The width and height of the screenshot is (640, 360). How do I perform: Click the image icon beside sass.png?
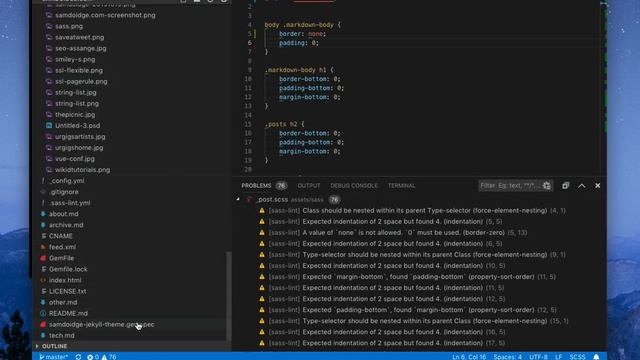[49, 26]
